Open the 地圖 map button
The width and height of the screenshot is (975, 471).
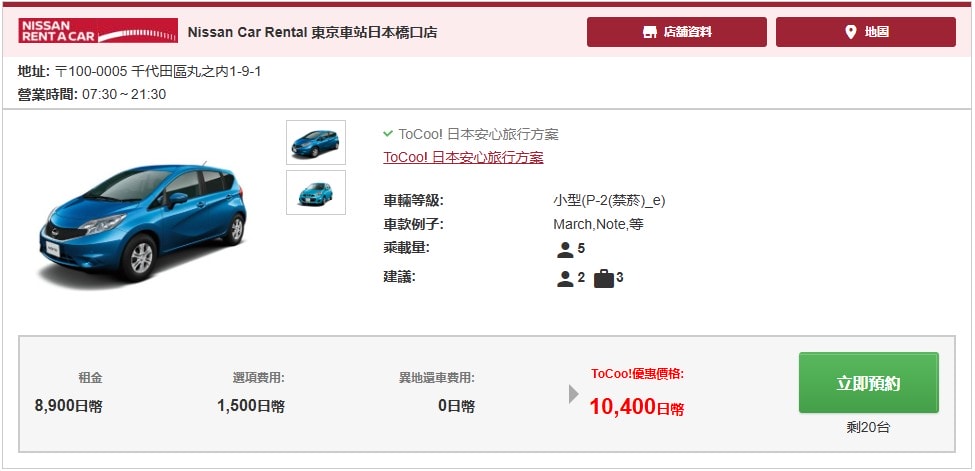coord(866,32)
